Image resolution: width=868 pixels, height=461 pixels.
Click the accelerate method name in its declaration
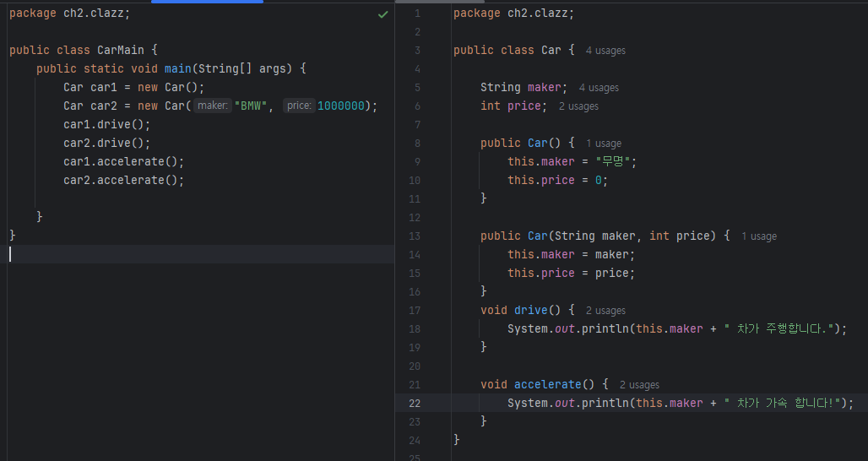point(547,384)
